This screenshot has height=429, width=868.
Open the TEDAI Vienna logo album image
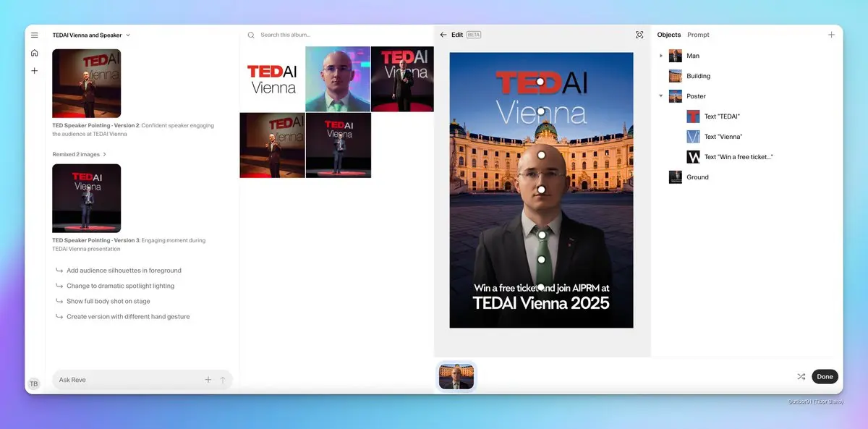272,79
